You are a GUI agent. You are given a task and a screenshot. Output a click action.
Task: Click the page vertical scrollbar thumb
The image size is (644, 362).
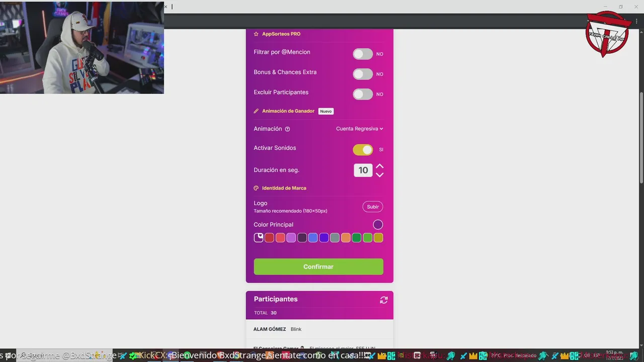[641, 138]
